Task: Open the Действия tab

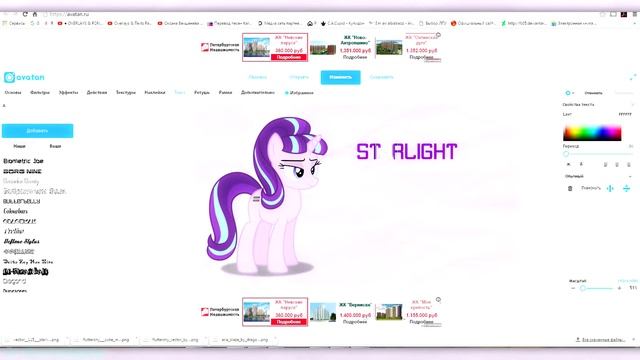Action: [97, 93]
